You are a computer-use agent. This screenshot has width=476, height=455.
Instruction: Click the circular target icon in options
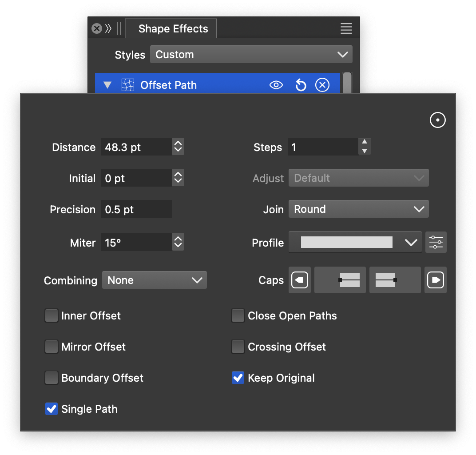click(437, 120)
